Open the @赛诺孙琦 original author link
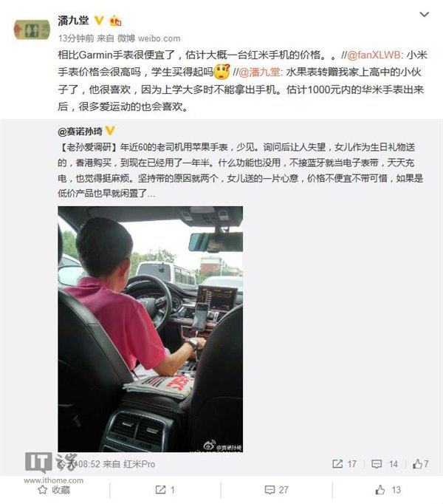This screenshot has width=443, height=504. (x=80, y=131)
